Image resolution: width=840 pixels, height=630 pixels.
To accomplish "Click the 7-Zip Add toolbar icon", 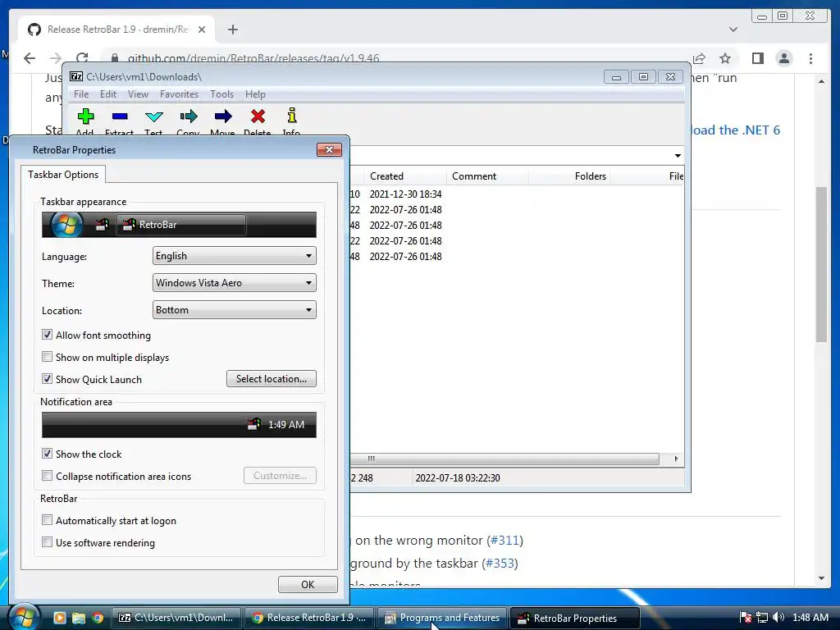I will coord(85,116).
